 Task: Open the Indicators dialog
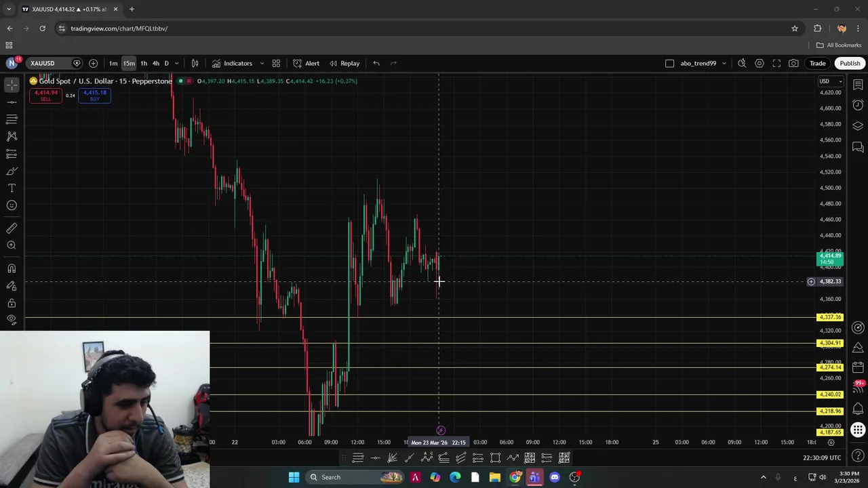(232, 63)
